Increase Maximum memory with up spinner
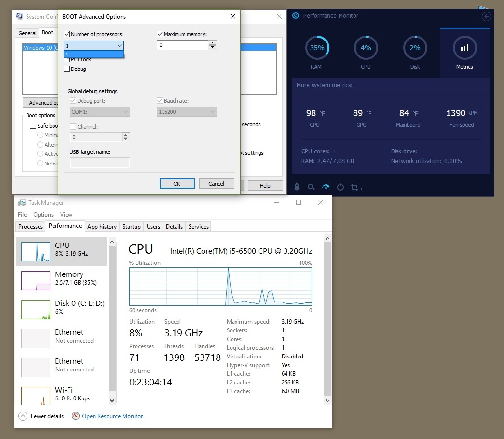 pyautogui.click(x=212, y=43)
